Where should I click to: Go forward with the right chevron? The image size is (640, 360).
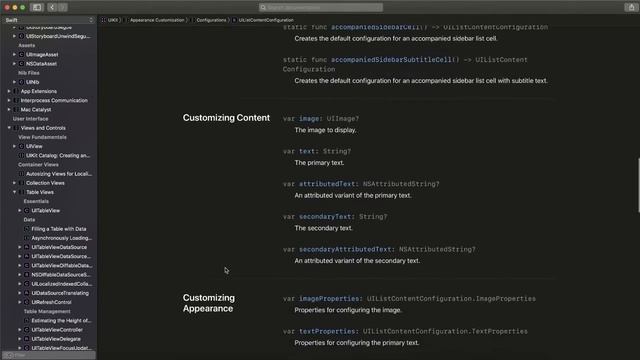point(62,7)
